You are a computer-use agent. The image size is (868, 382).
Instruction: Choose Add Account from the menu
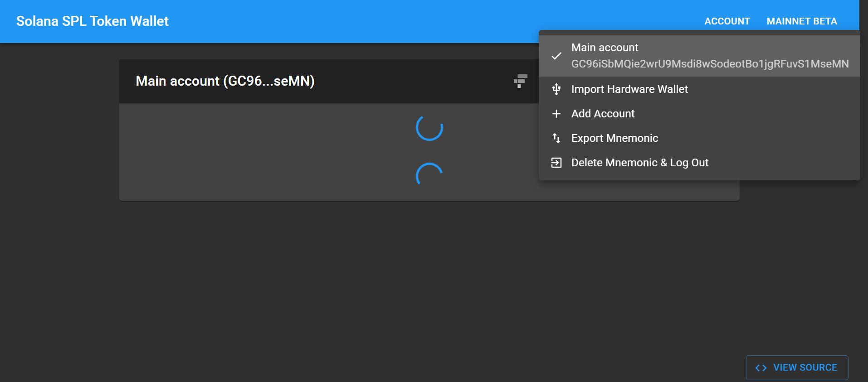pos(699,114)
